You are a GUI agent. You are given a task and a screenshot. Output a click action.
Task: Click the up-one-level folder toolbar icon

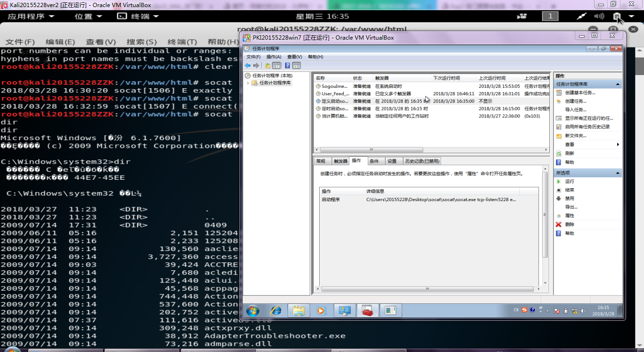(268, 66)
